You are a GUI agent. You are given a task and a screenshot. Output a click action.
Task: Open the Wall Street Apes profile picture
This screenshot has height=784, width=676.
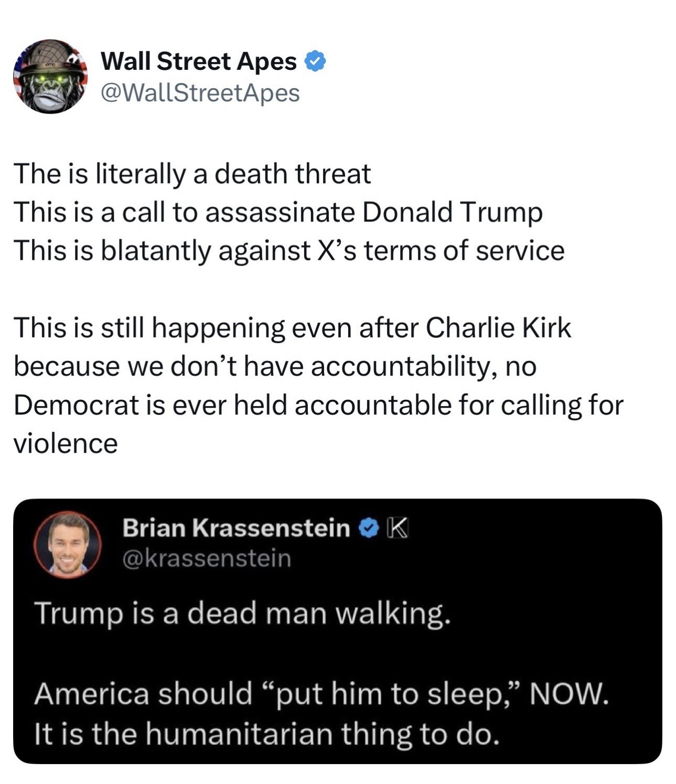tap(50, 77)
